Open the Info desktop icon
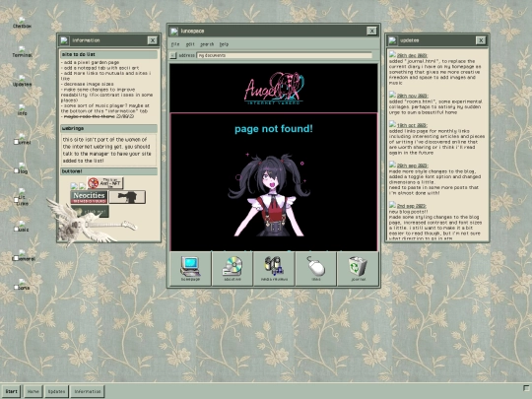Image resolution: width=532 pixels, height=399 pixels. [22, 110]
